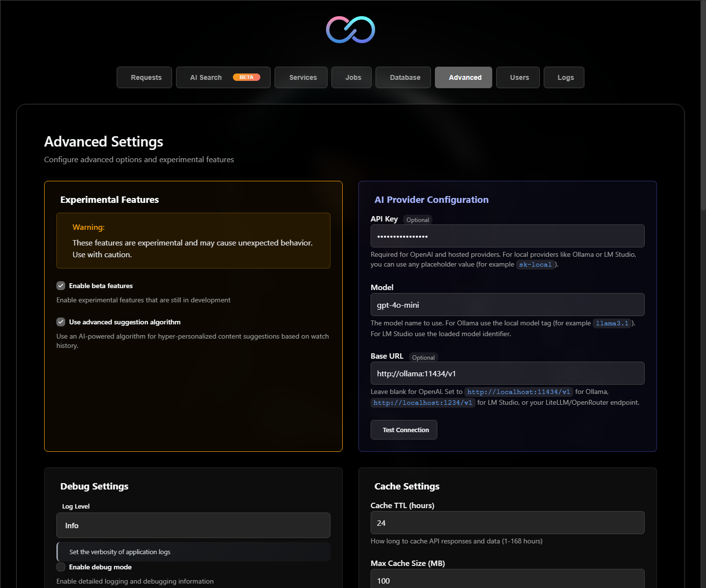
Task: Uncheck Use advanced suggestion algorithm
Action: (x=61, y=322)
